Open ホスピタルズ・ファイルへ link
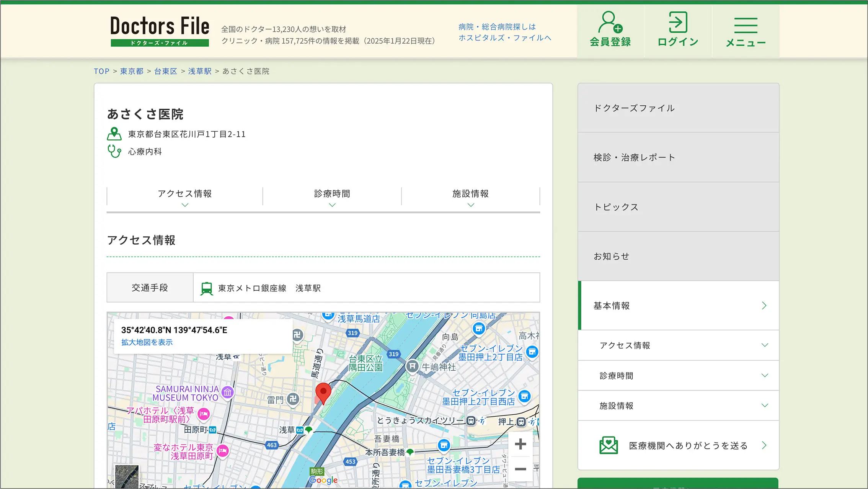This screenshot has width=868, height=489. click(x=505, y=38)
